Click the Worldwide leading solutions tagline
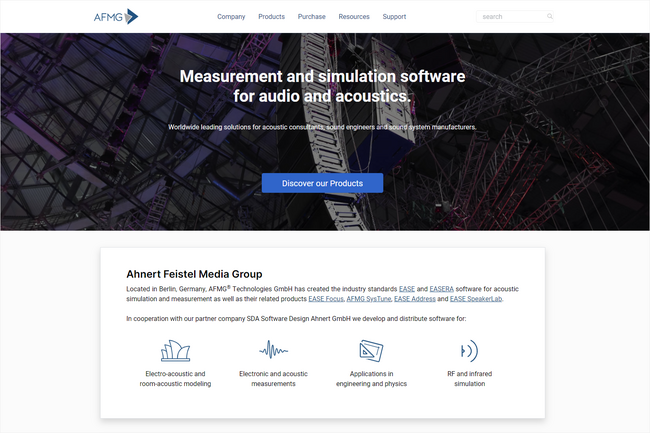The width and height of the screenshot is (650, 433). (x=322, y=127)
